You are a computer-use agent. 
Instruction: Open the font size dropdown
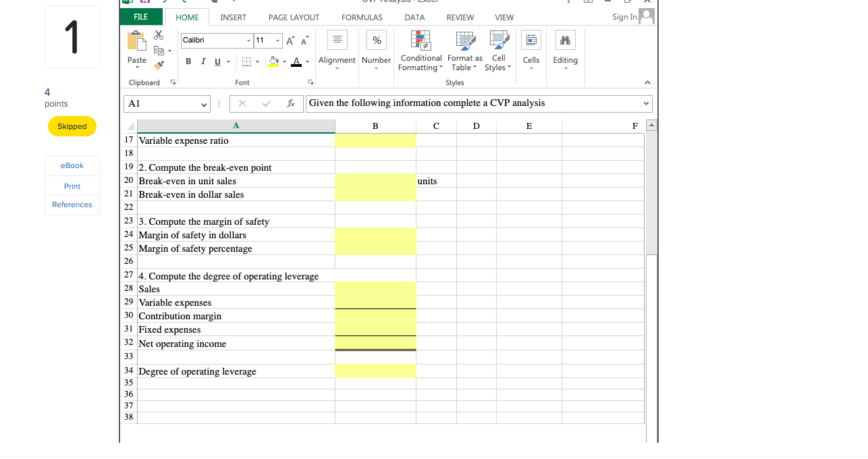click(x=277, y=40)
